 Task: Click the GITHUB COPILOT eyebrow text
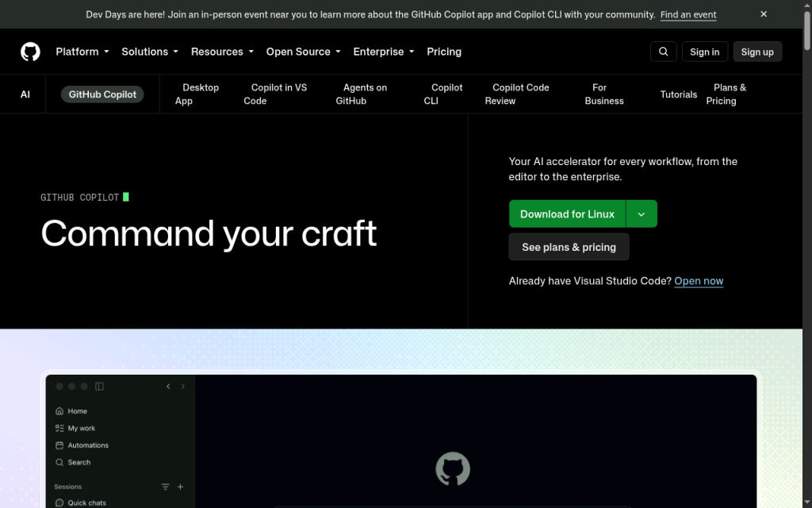(80, 198)
